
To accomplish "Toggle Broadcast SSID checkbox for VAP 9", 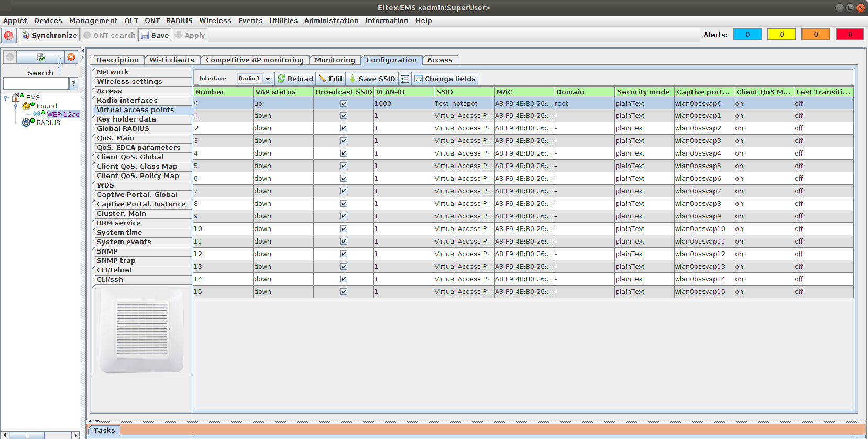I will (x=344, y=216).
